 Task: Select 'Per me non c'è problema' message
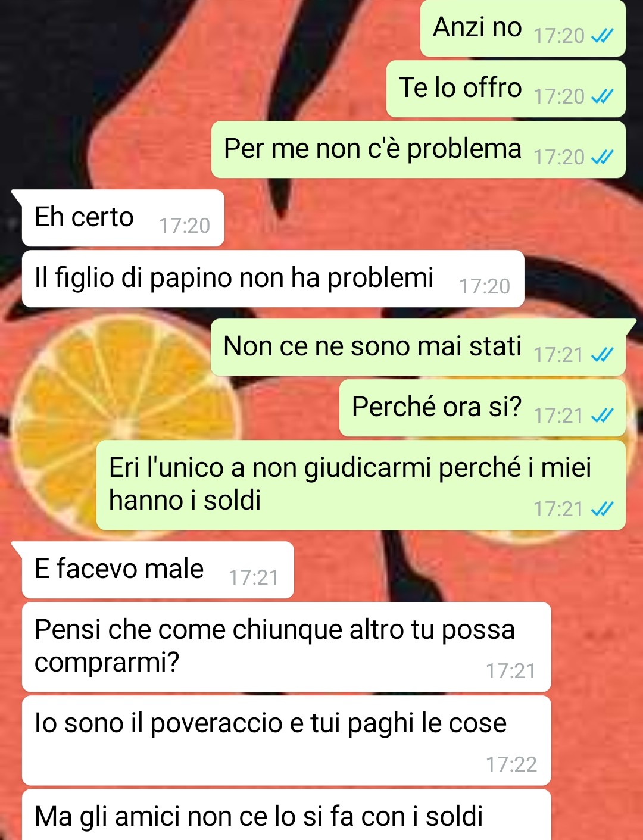pos(418,149)
